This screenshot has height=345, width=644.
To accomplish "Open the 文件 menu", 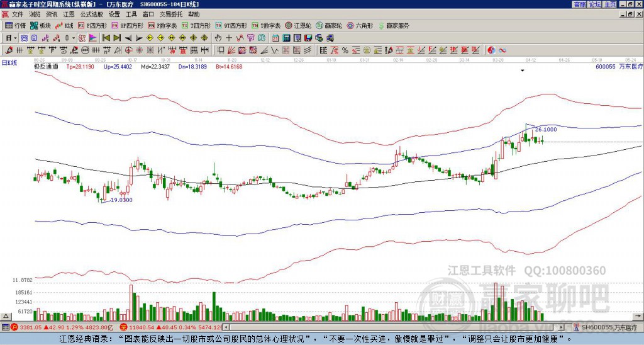I will pyautogui.click(x=18, y=14).
